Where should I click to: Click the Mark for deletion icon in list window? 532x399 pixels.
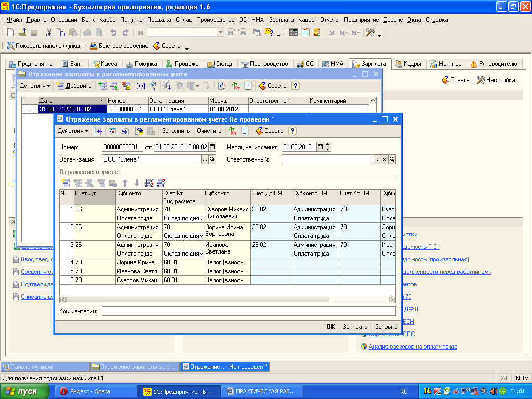126,86
